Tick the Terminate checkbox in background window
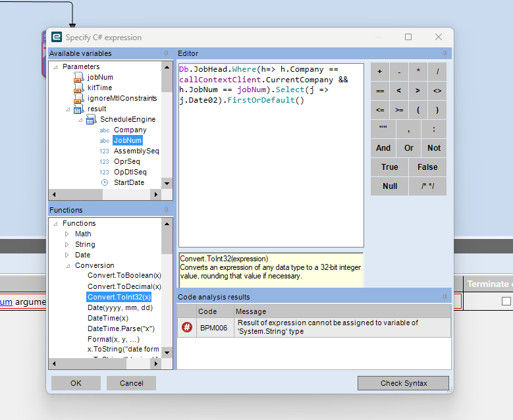513x420 pixels. 506,301
